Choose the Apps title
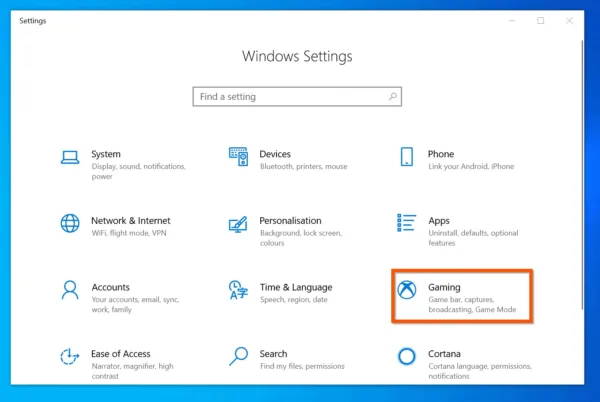600x402 pixels. pos(439,221)
